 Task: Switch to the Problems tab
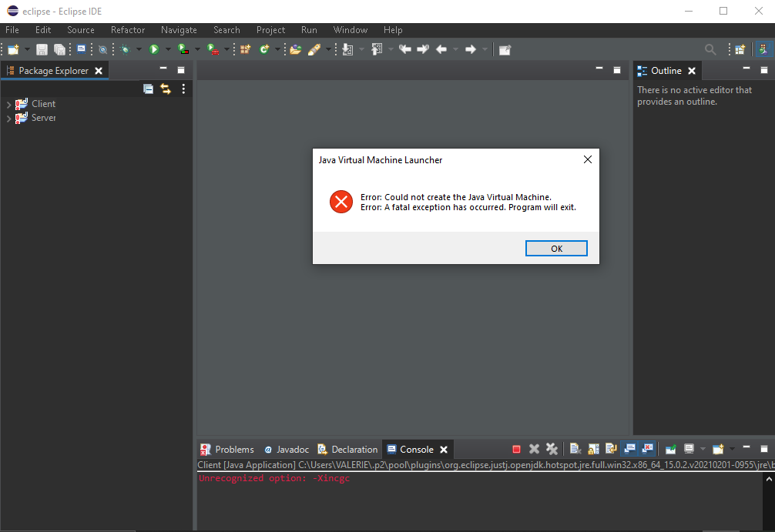tap(226, 450)
